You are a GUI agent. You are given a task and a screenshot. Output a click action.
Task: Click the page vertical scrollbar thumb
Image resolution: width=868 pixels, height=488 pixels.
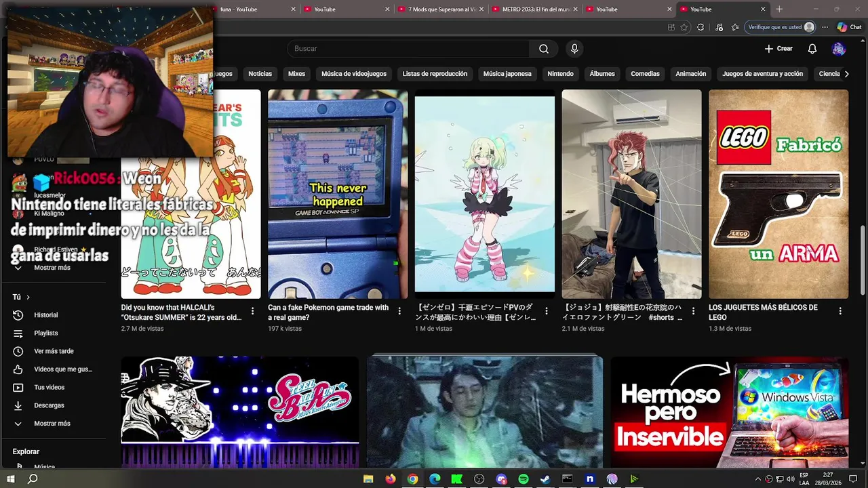pos(863,261)
